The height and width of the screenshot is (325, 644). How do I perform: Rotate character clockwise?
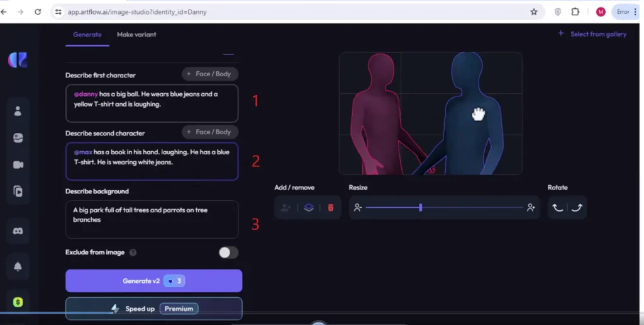[x=577, y=207]
